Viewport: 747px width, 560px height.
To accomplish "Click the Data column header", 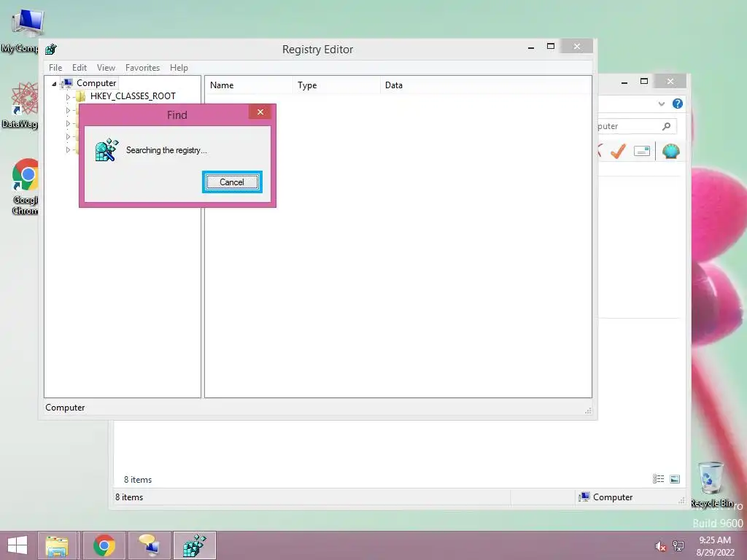I will click(x=485, y=85).
